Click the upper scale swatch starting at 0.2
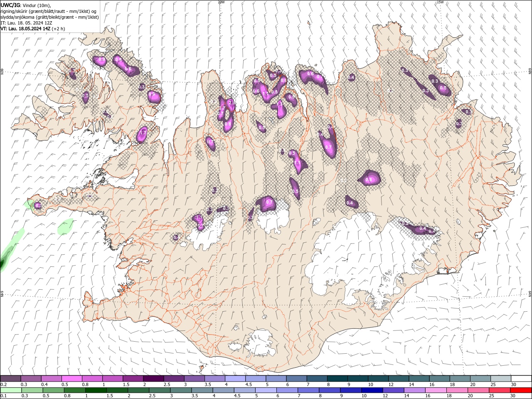Image resolution: width=532 pixels, height=399 pixels. [11, 379]
